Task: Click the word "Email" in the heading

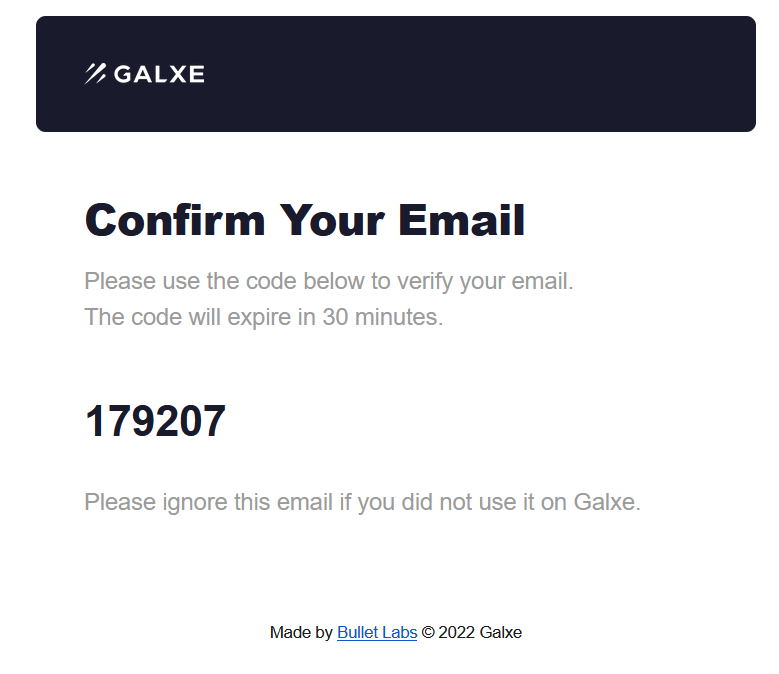Action: pos(462,220)
